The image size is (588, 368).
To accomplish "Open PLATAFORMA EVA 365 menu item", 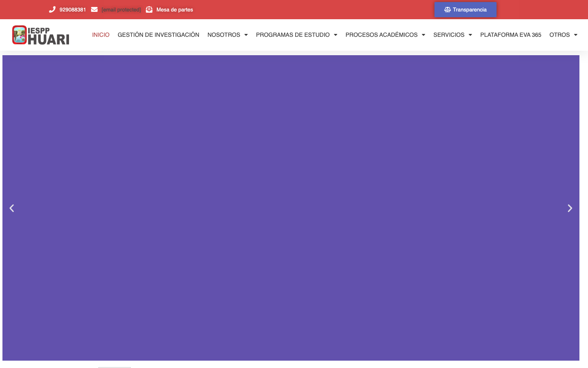I will (511, 35).
